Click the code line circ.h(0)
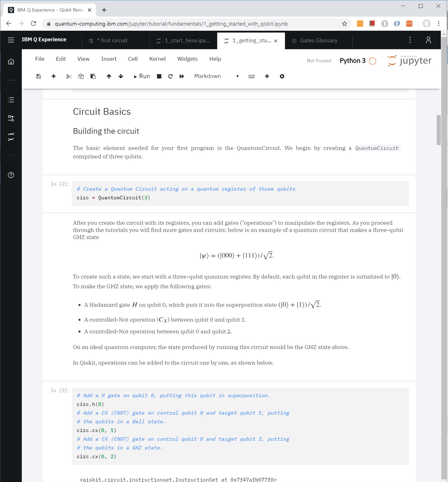The width and height of the screenshot is (448, 482). (90, 404)
